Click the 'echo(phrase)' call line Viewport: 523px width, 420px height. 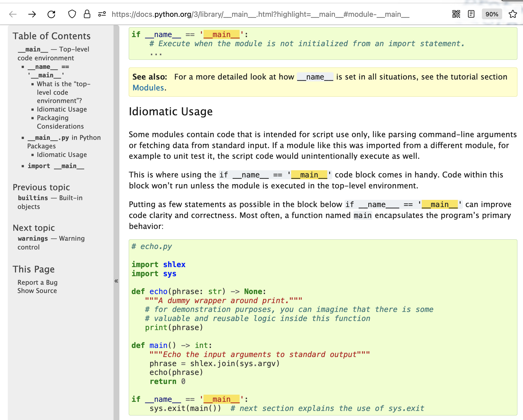coord(176,372)
